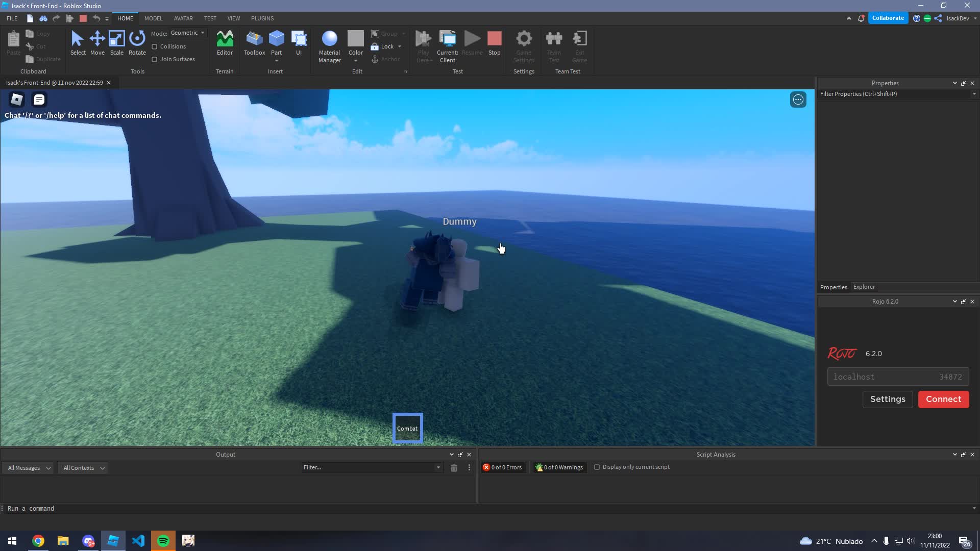Choose the Select tool in the ribbon
The height and width of the screenshot is (551, 980).
pos(78,43)
